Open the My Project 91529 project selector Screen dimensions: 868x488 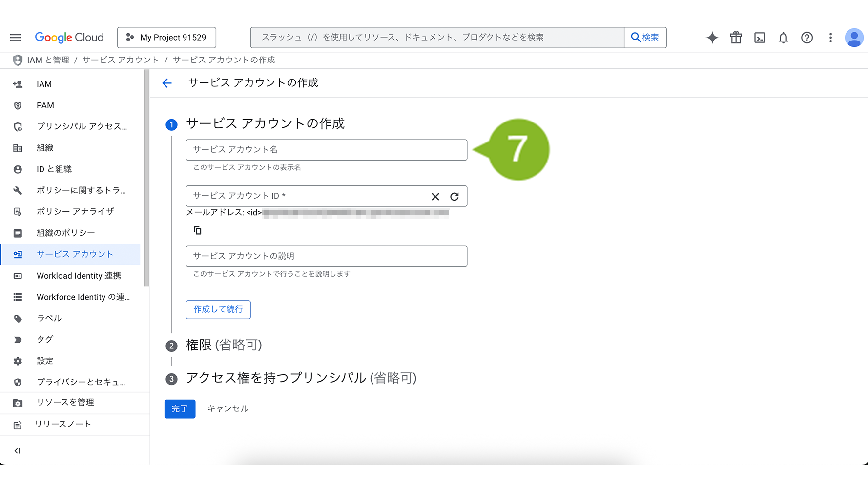(166, 38)
